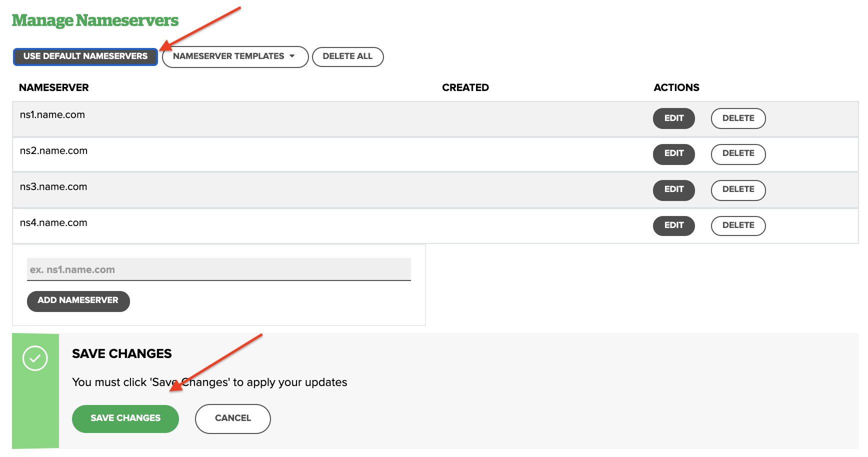Select the ns1.name.com text
The image size is (868, 457).
pos(52,115)
